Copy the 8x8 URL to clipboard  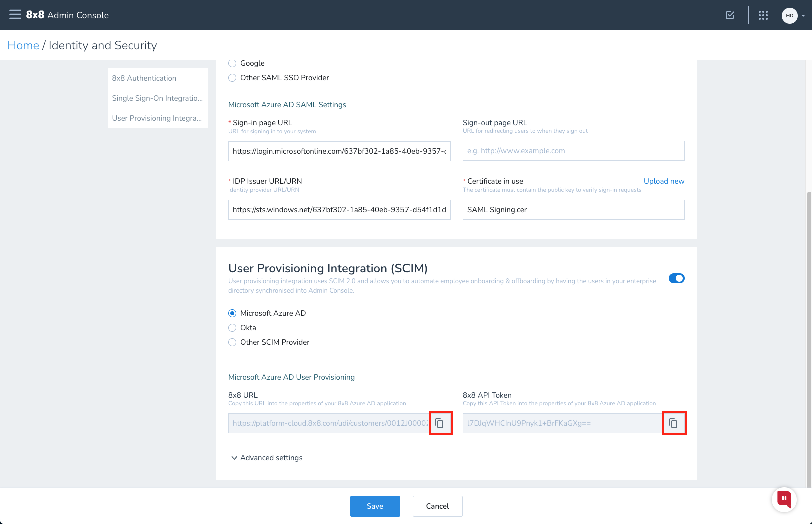(x=441, y=423)
